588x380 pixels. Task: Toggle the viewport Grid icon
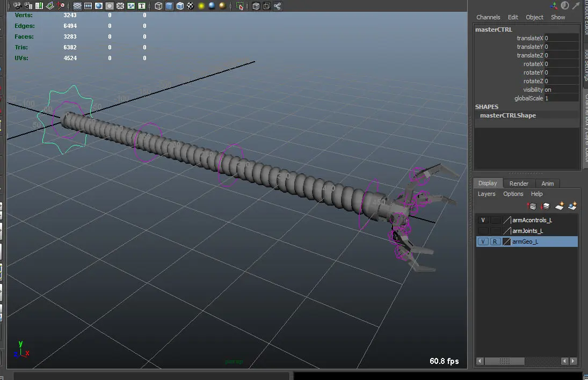[x=77, y=5]
